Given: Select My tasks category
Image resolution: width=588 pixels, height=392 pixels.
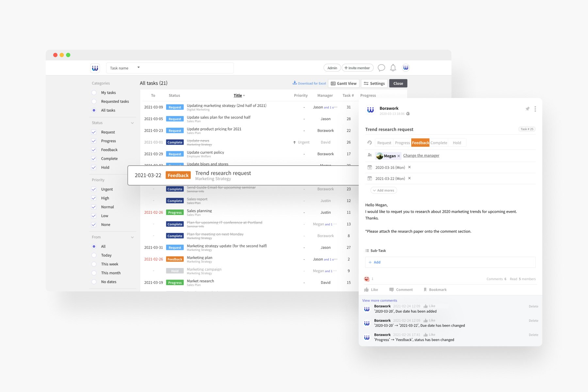Looking at the screenshot, I should coord(94,93).
